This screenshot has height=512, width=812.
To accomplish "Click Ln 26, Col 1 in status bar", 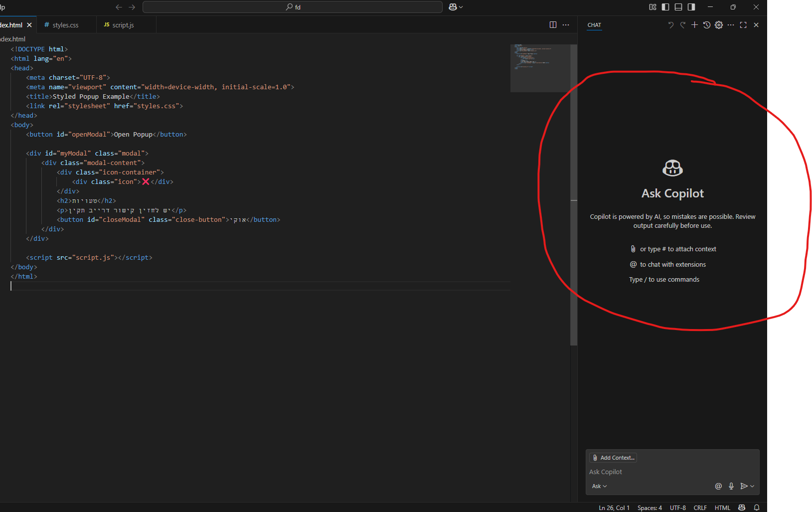I will (614, 508).
